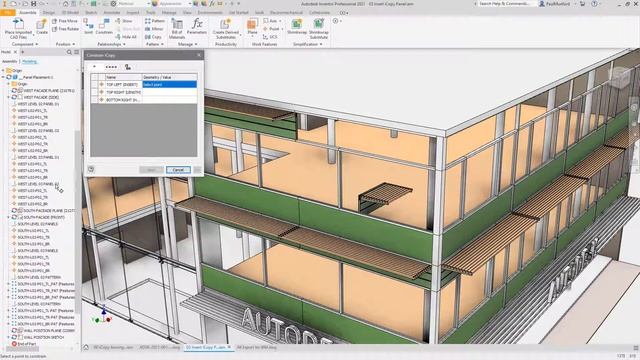Collapse the Panel Placement tree node

3,77
